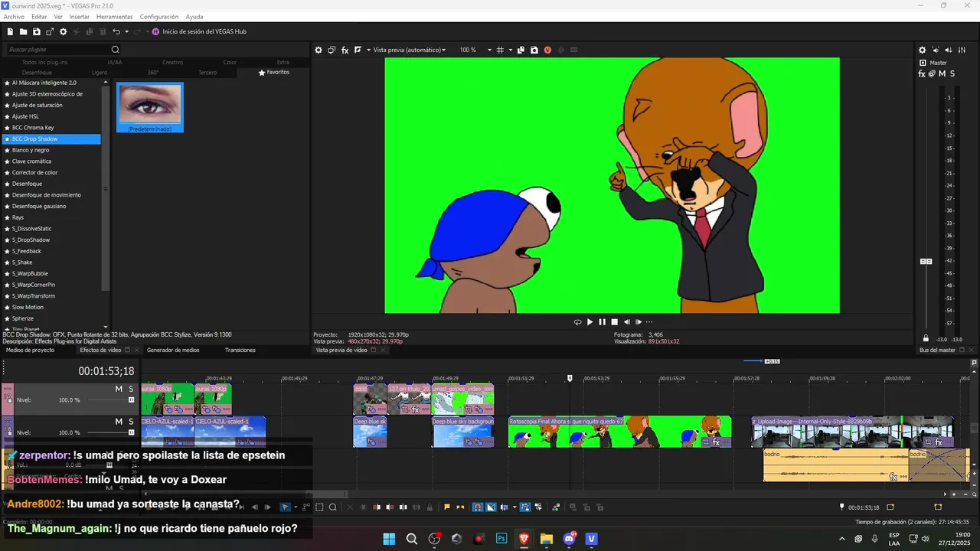Select the selection rectangle tool in timeline toolbar
The height and width of the screenshot is (551, 980).
point(320,507)
